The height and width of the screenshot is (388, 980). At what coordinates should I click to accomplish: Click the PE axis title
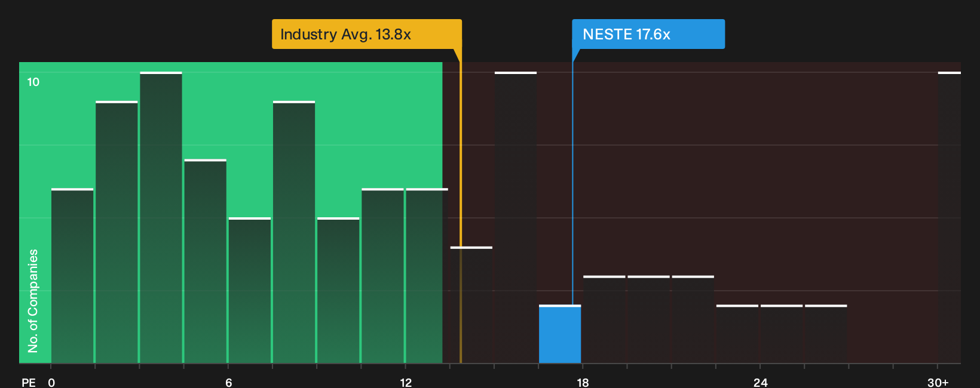(x=29, y=382)
